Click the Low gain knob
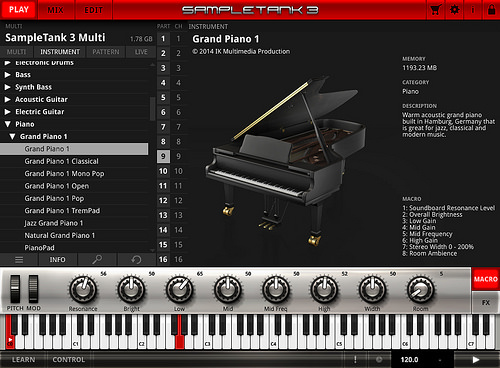Screen dimensions: 500x368 pos(179,289)
